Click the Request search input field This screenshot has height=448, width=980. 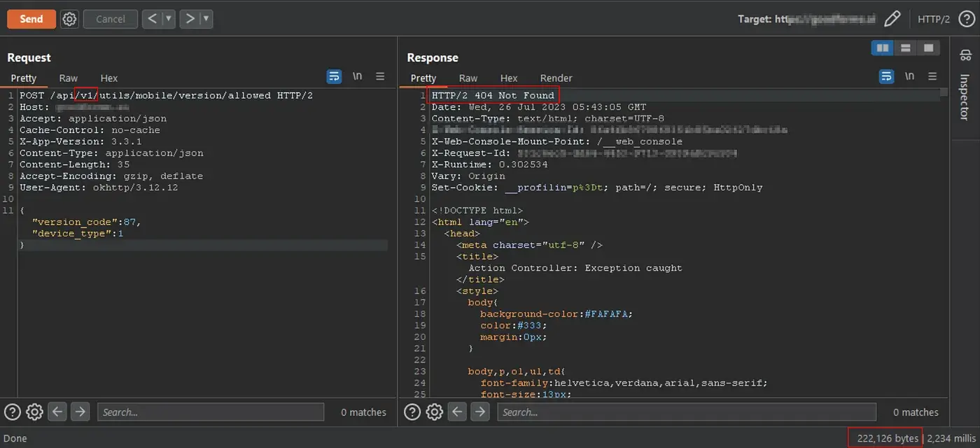[x=210, y=412]
